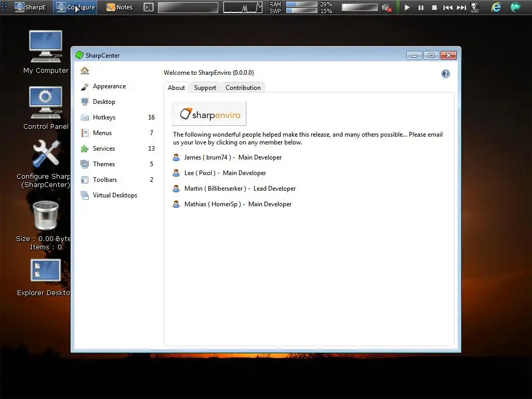Minimize the SharpCenter window
The width and height of the screenshot is (532, 399).
414,56
